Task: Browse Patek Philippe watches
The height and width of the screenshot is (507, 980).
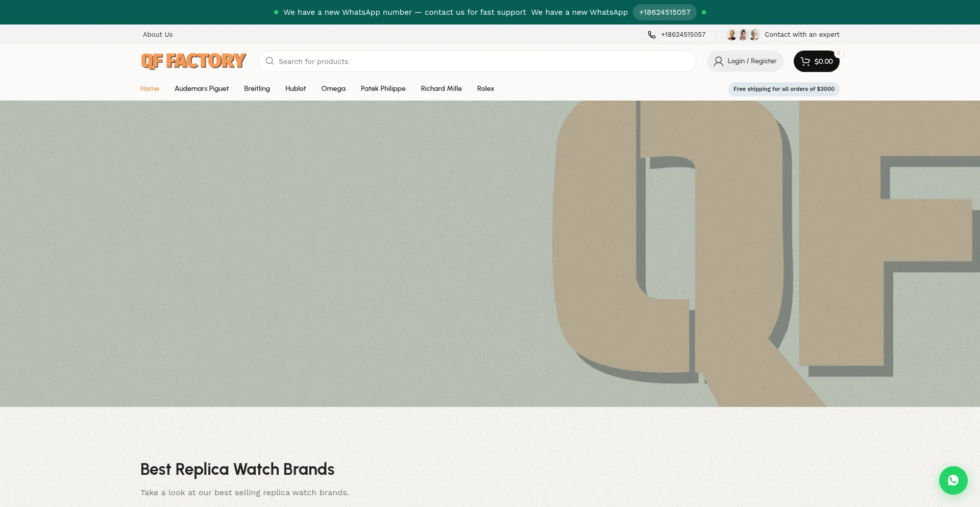Action: [x=383, y=89]
